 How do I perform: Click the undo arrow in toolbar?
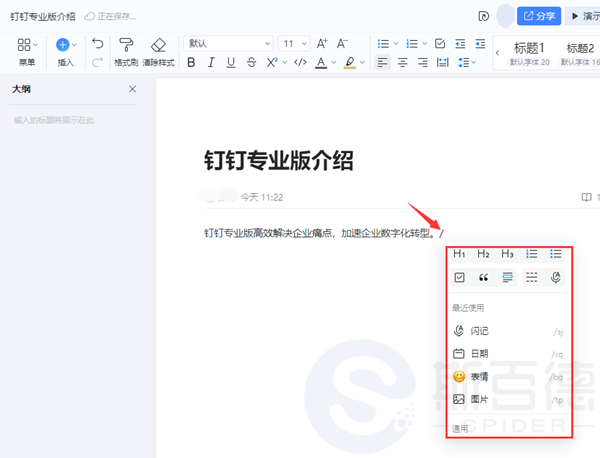pos(97,44)
